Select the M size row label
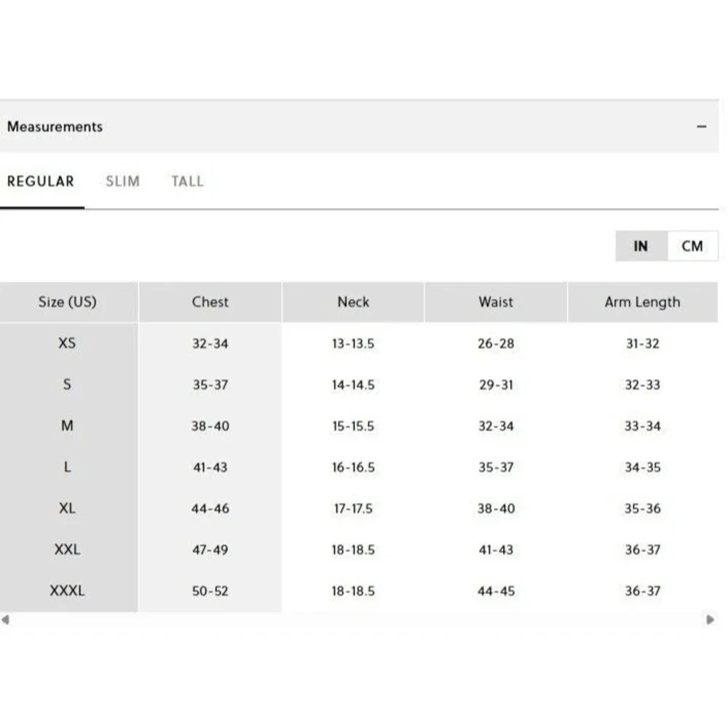The height and width of the screenshot is (728, 728). [67, 426]
